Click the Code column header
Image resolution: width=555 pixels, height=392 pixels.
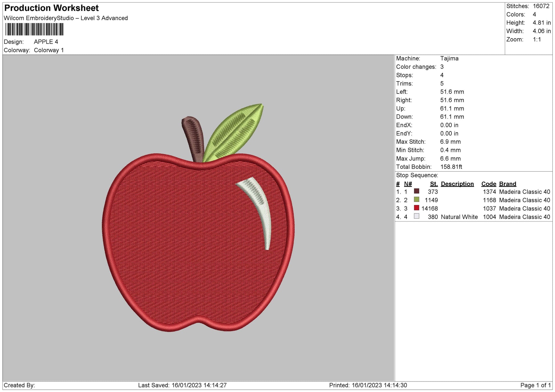tap(489, 184)
